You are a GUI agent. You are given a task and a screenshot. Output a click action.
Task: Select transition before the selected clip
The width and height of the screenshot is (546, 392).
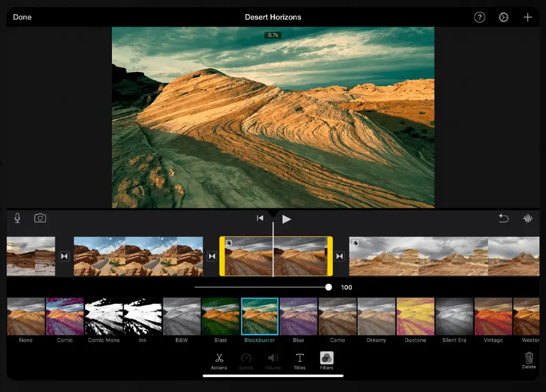[212, 256]
